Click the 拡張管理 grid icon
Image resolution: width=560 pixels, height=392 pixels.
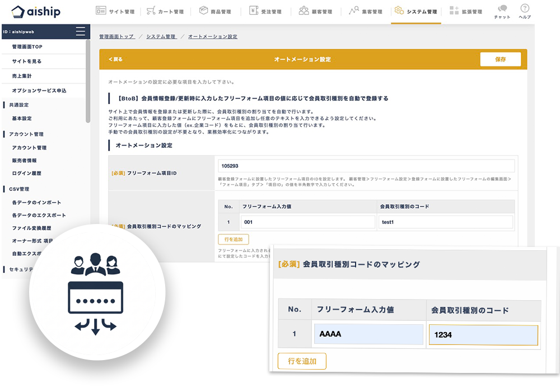pos(454,10)
